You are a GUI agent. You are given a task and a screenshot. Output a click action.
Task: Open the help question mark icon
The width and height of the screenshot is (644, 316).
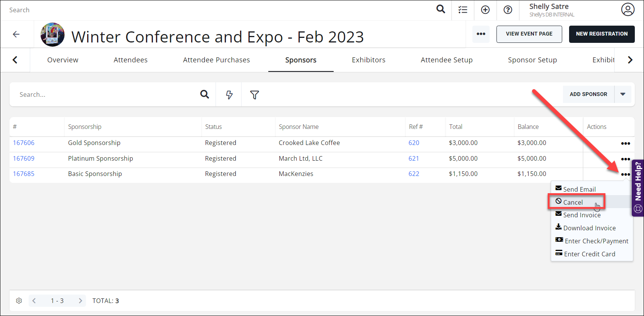[508, 10]
